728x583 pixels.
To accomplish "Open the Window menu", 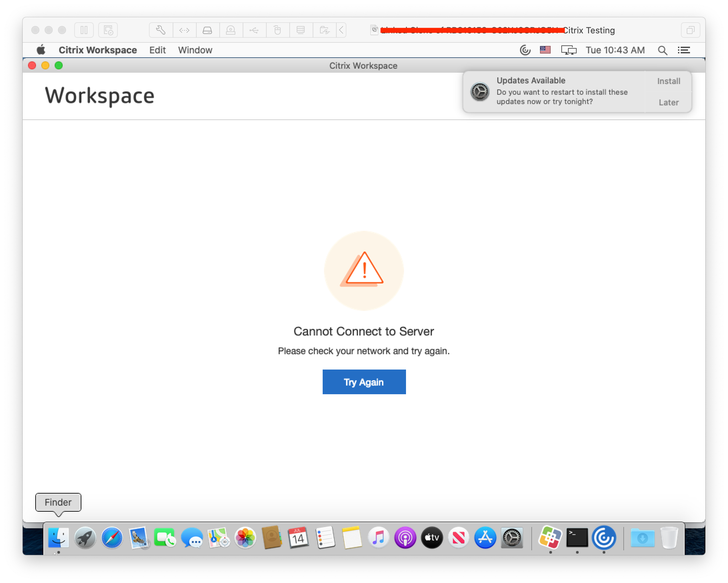I will (x=195, y=50).
